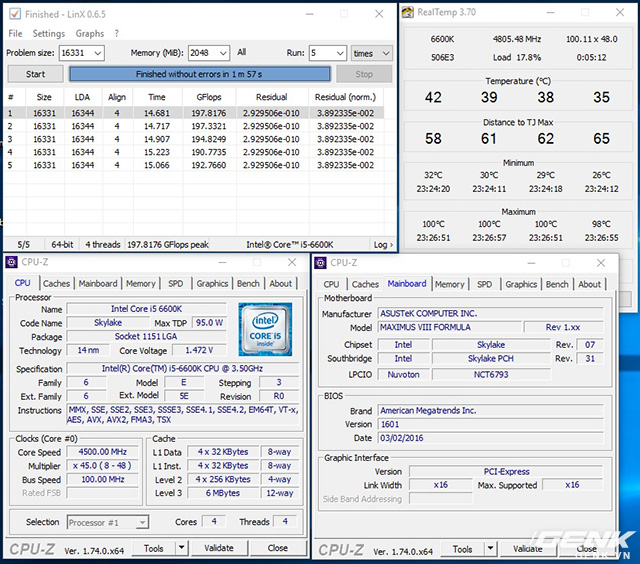This screenshot has height=564, width=640.
Task: Open the LinX log via Log > button
Action: point(382,244)
